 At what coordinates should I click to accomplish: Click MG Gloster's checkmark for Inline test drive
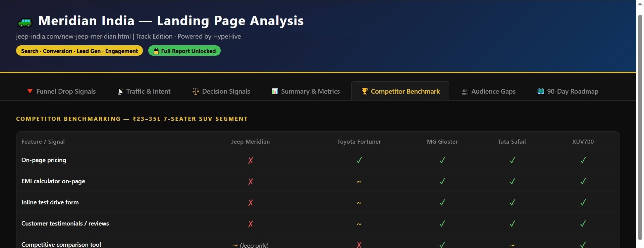442,203
